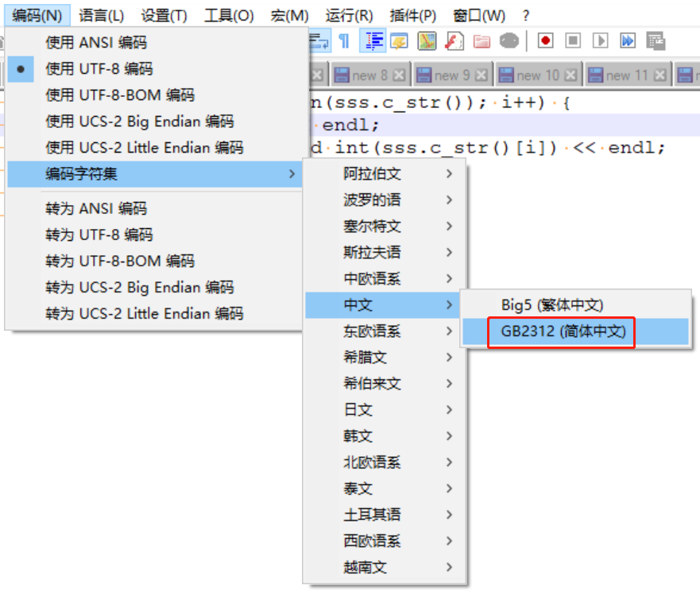Viewport: 700px width, 593px height.
Task: Click the grey monitoring eye icon
Action: pos(509,41)
